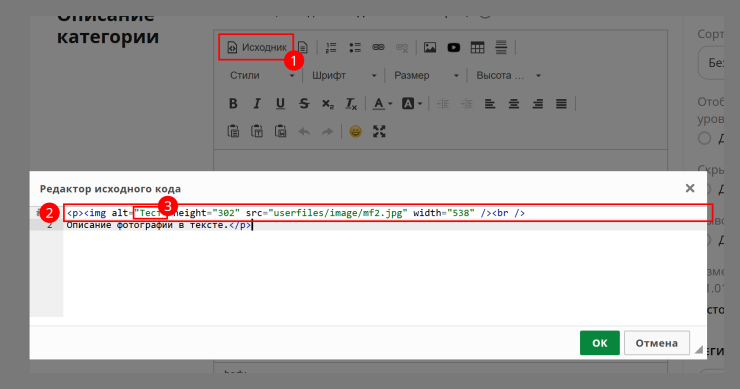The width and height of the screenshot is (740, 389).
Task: Toggle italic formatting
Action: pyautogui.click(x=257, y=103)
